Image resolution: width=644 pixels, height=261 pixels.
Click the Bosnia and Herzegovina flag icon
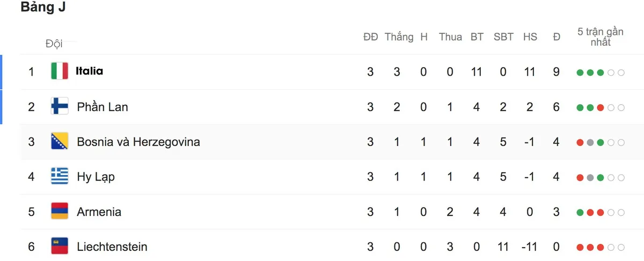(60, 142)
